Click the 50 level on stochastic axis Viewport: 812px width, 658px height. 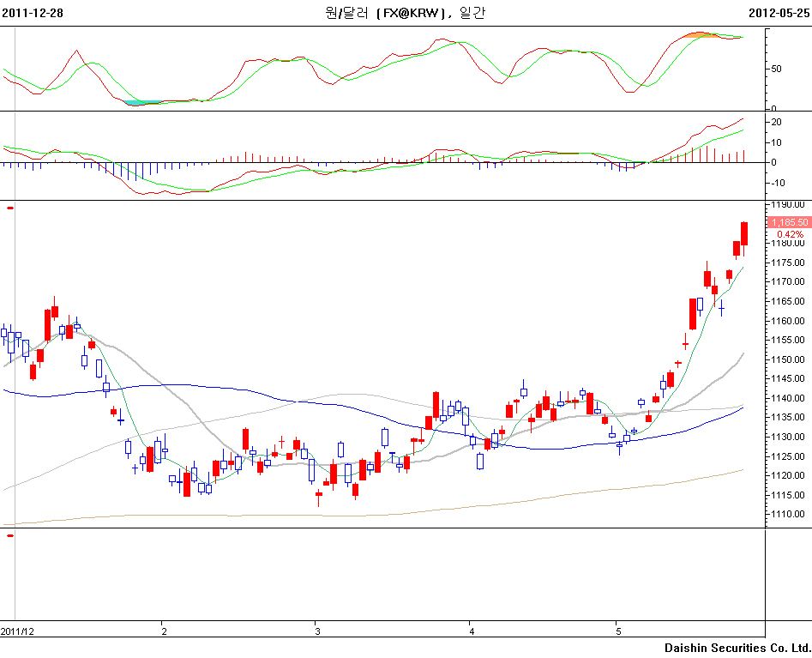(776, 69)
